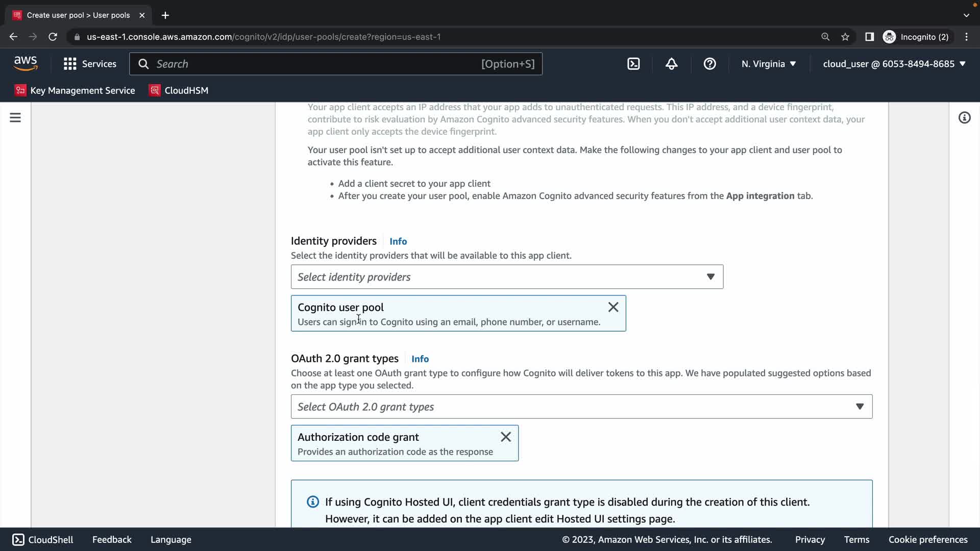The width and height of the screenshot is (980, 551).
Task: Open the CloudHSM favorite shortcut
Action: pos(179,90)
